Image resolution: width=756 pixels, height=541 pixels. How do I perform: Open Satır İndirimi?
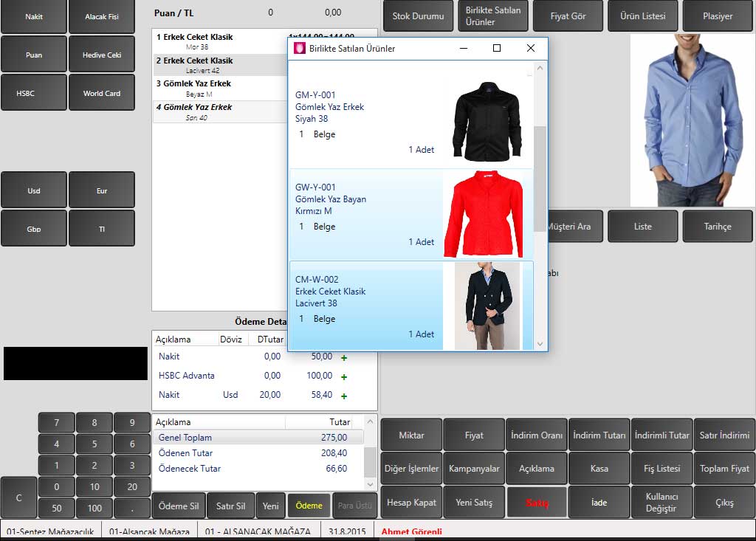[x=725, y=435]
